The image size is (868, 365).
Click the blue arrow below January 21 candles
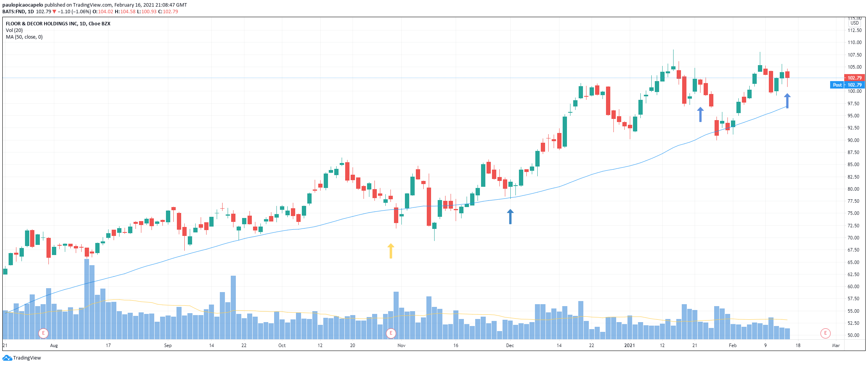[x=700, y=115]
